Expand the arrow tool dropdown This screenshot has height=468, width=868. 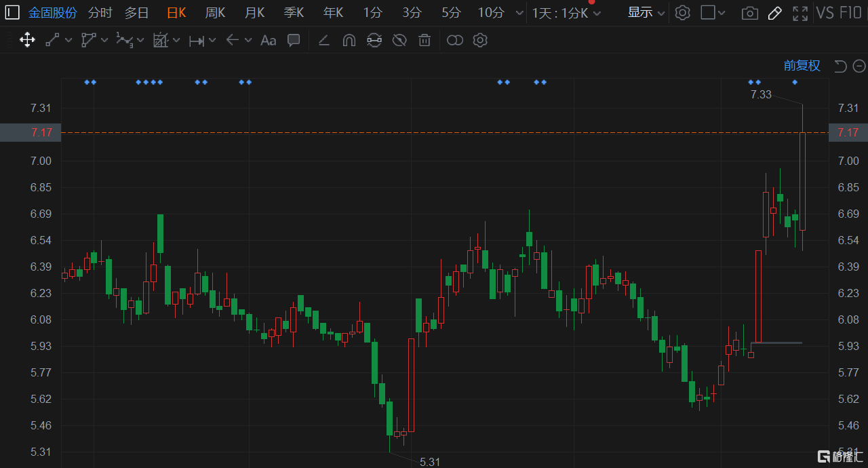coord(248,40)
